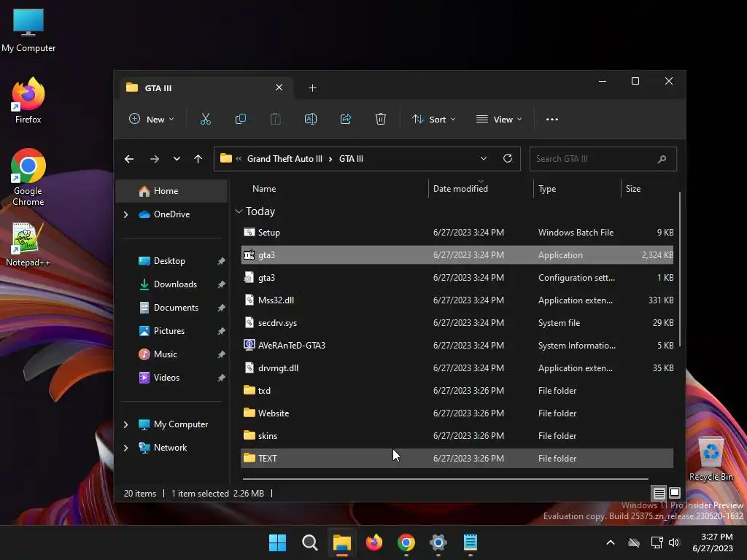The height and width of the screenshot is (560, 747).
Task: Click the taskbar clock and date
Action: pyautogui.click(x=713, y=542)
